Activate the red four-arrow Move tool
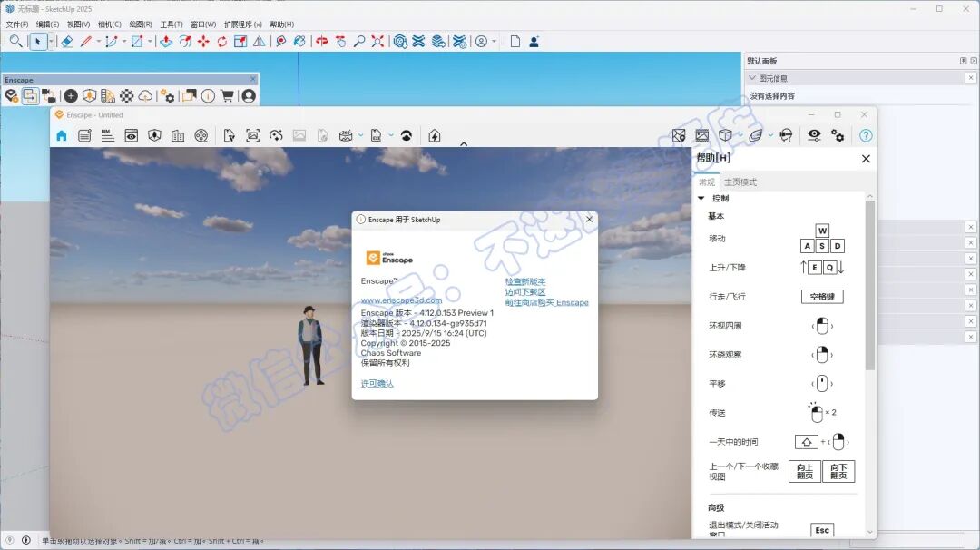Image resolution: width=980 pixels, height=550 pixels. click(203, 42)
